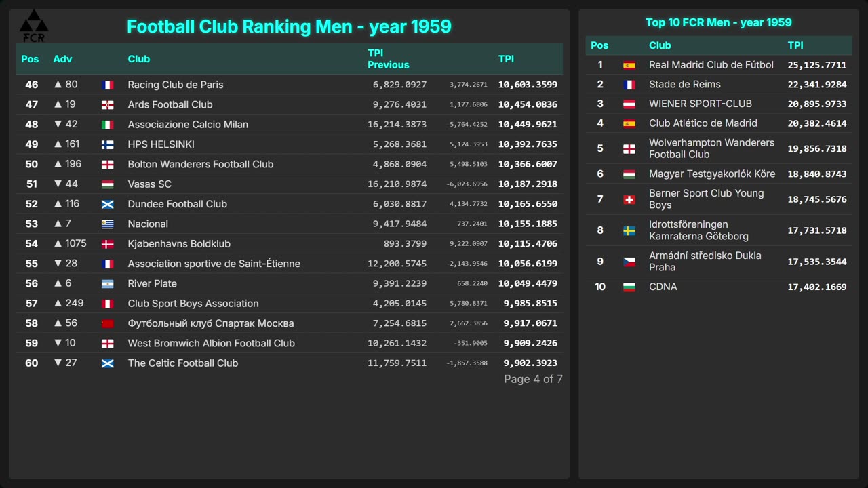This screenshot has width=868, height=488.
Task: Click TPI value 10,603.3599
Action: (528, 85)
